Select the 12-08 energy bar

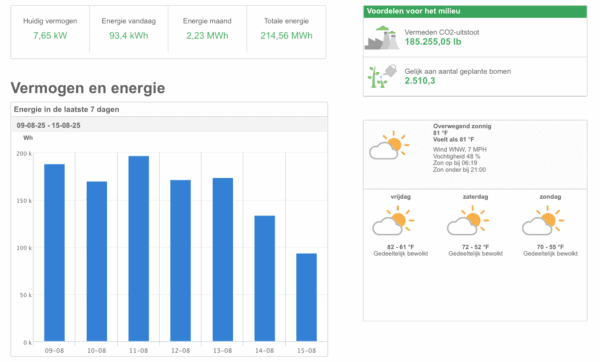coord(181,261)
